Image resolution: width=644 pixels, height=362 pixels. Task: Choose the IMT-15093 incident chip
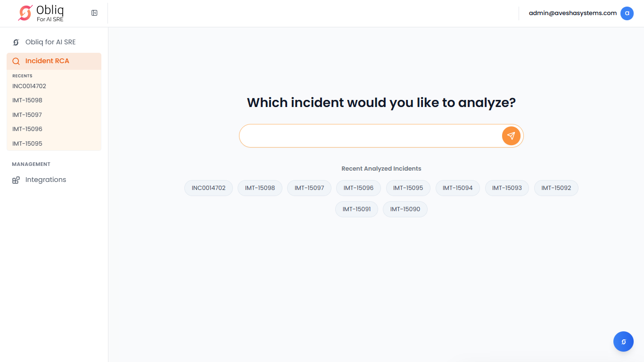pyautogui.click(x=507, y=188)
